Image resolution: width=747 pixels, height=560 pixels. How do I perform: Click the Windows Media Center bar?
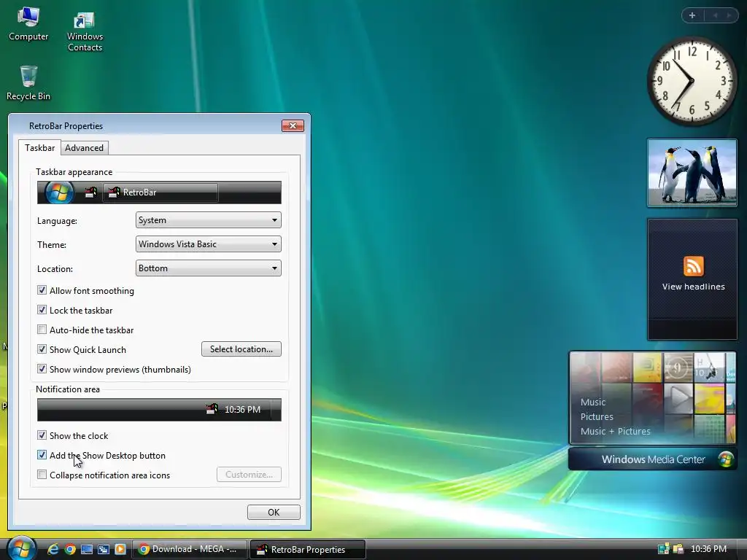pyautogui.click(x=653, y=459)
